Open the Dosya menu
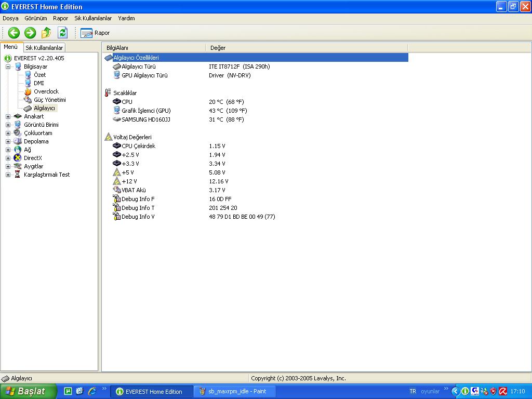This screenshot has height=399, width=532. tap(10, 18)
